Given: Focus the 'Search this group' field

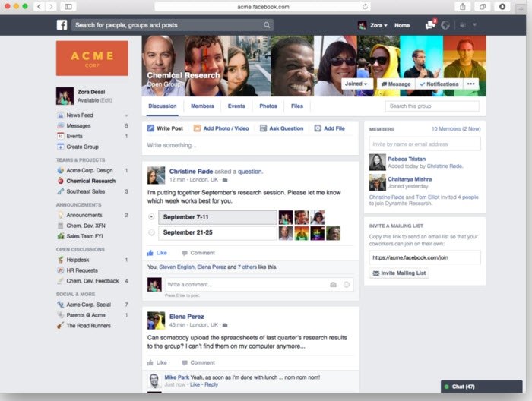Looking at the screenshot, I should coord(432,106).
